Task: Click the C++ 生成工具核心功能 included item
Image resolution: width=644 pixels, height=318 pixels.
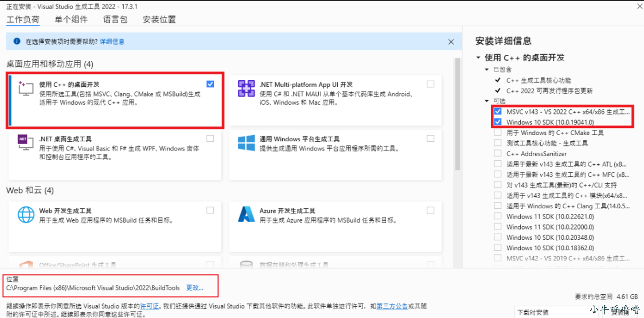Action: [x=538, y=80]
